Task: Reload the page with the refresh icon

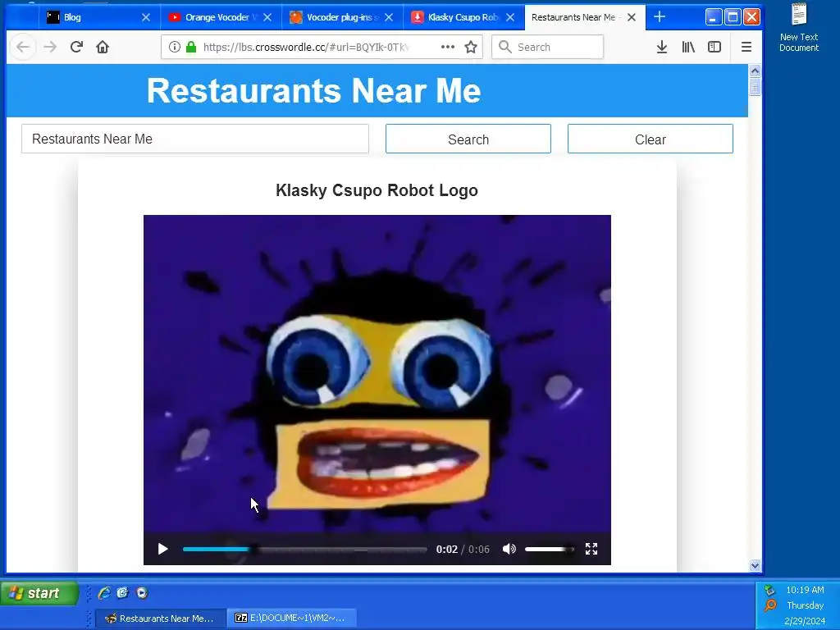Action: (76, 47)
